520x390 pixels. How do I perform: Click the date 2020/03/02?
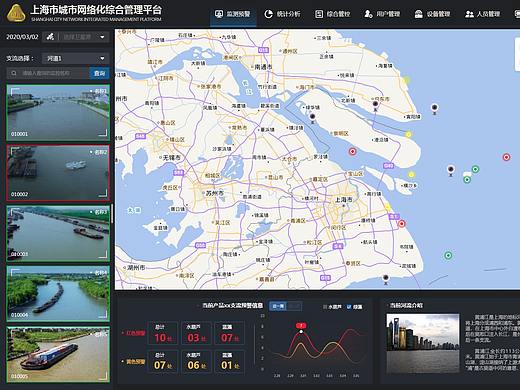pyautogui.click(x=22, y=37)
